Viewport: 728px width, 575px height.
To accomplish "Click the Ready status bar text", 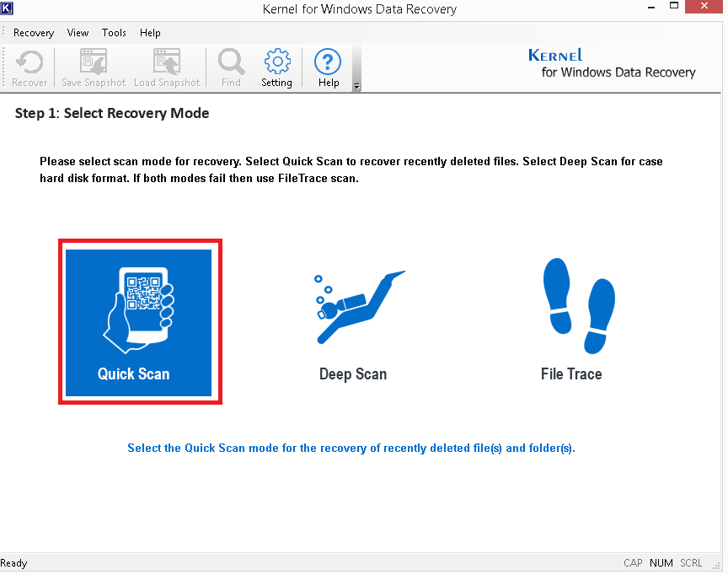I will pyautogui.click(x=13, y=563).
